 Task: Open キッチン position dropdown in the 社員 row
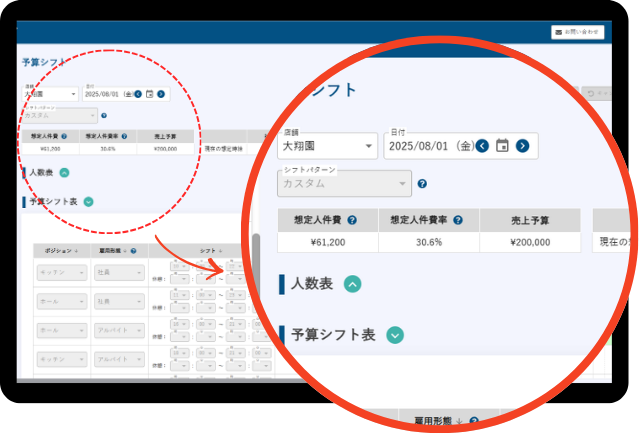(62, 272)
